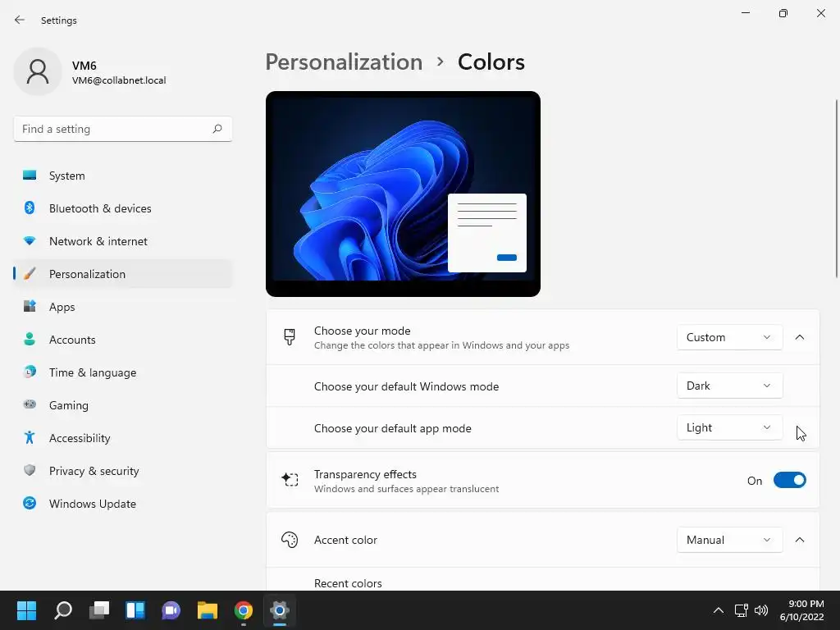The image size is (840, 630).
Task: Go to Bluetooth & devices settings
Action: 123,208
